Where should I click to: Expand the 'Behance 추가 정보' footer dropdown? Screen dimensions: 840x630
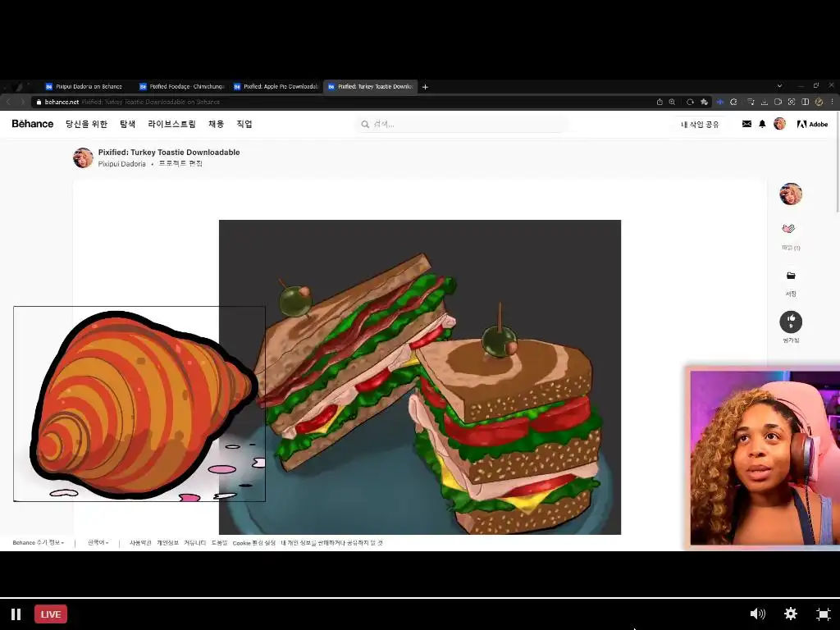pyautogui.click(x=38, y=543)
